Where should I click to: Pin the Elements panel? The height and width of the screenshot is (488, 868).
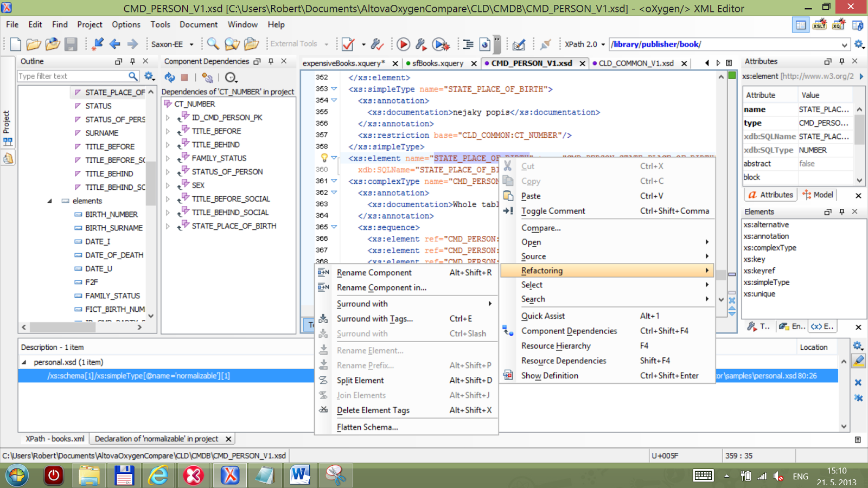[x=841, y=211]
